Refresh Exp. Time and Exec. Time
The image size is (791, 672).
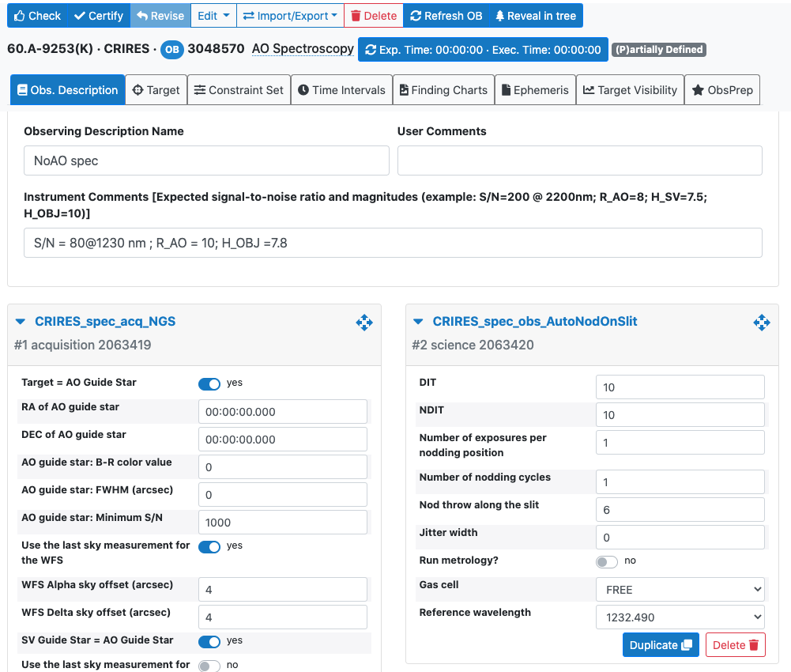point(483,50)
